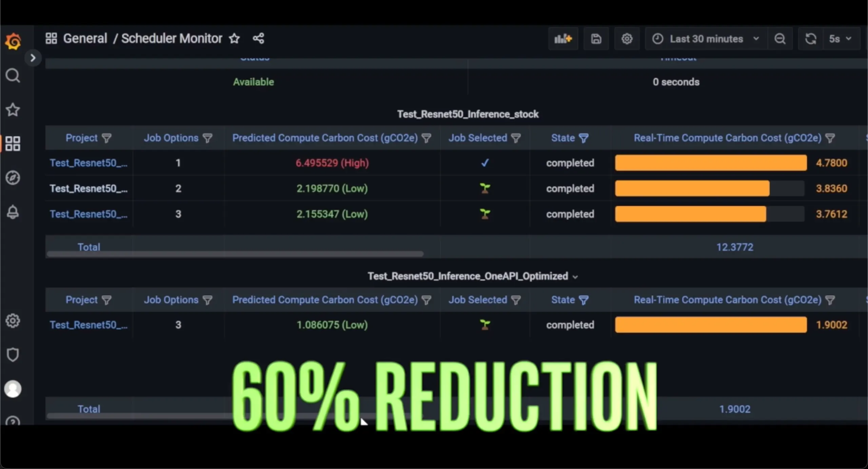Click the 2.155347 (Low) predicted cost
The width and height of the screenshot is (868, 469).
[332, 214]
